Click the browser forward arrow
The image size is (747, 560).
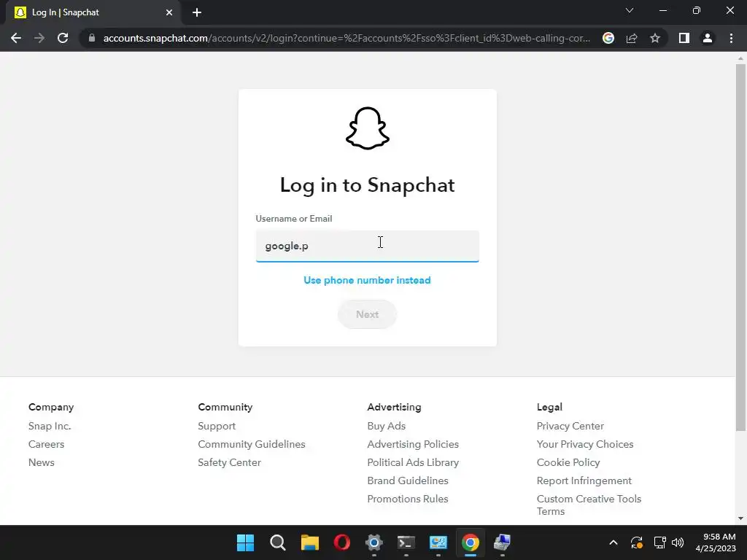pyautogui.click(x=39, y=38)
